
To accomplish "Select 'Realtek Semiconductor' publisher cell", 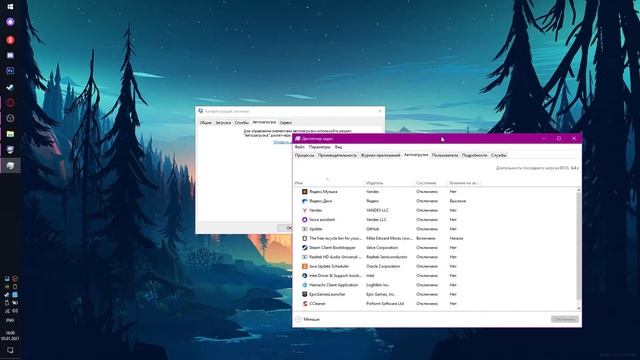I will click(x=387, y=257).
